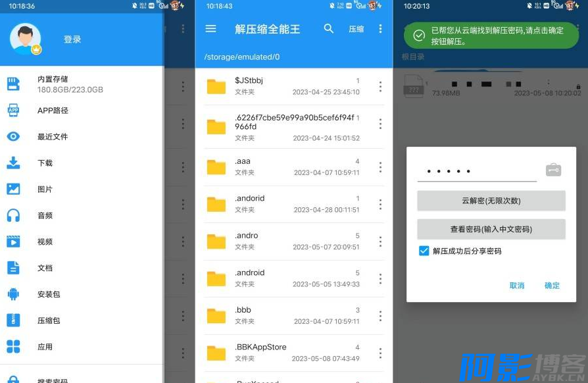The image size is (588, 383).
Task: Open the .android folder icon
Action: click(x=216, y=278)
